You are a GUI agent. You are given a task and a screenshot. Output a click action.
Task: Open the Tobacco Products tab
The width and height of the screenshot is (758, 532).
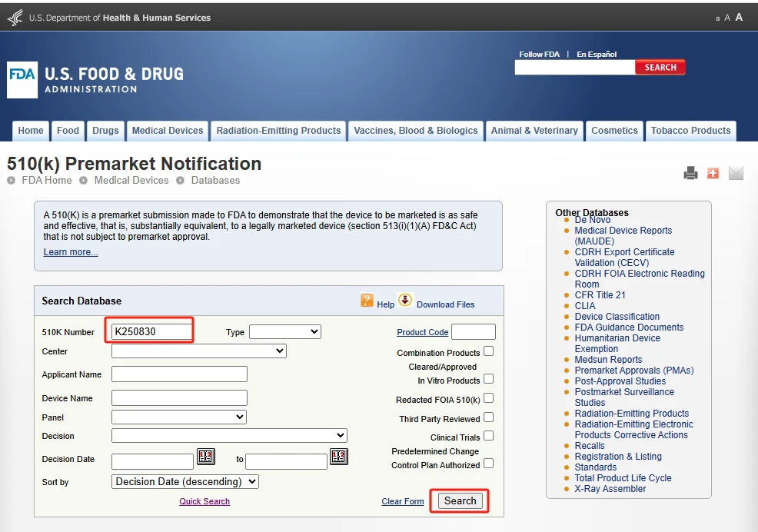coord(690,131)
